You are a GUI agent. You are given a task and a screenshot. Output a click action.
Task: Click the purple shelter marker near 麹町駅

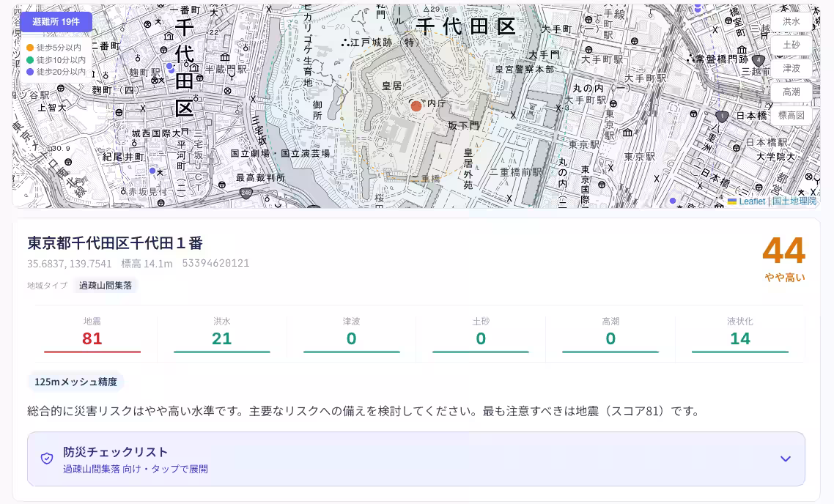(x=170, y=67)
